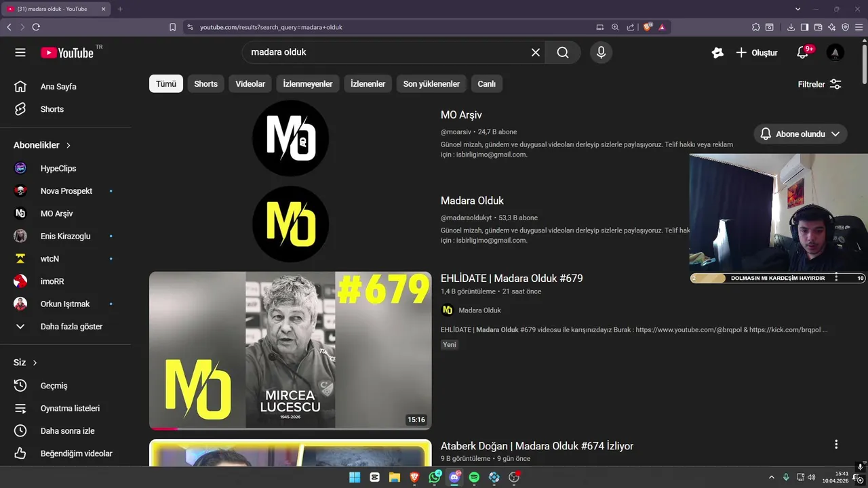This screenshot has height=488, width=868.
Task: Open a new browser tab
Action: 120,9
